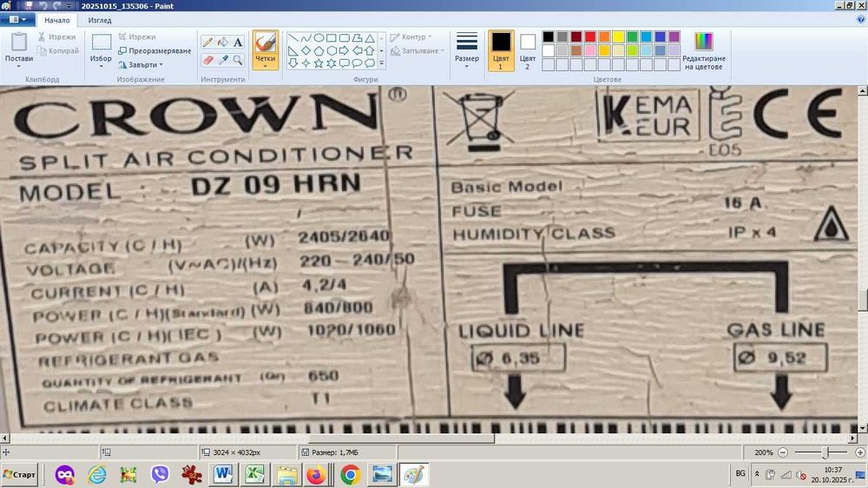
Task: Expand the shapes gallery more arrow
Action: point(381,63)
